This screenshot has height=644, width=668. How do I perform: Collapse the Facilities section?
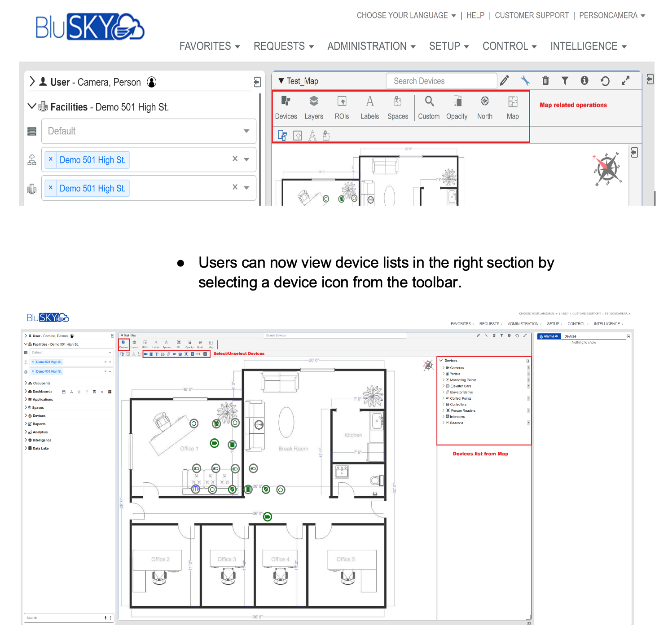tap(32, 106)
